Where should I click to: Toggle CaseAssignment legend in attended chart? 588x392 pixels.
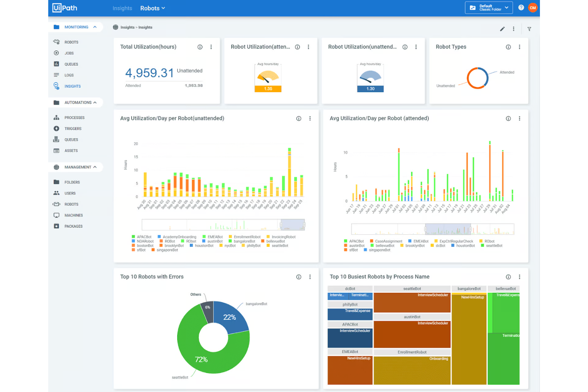(386, 241)
